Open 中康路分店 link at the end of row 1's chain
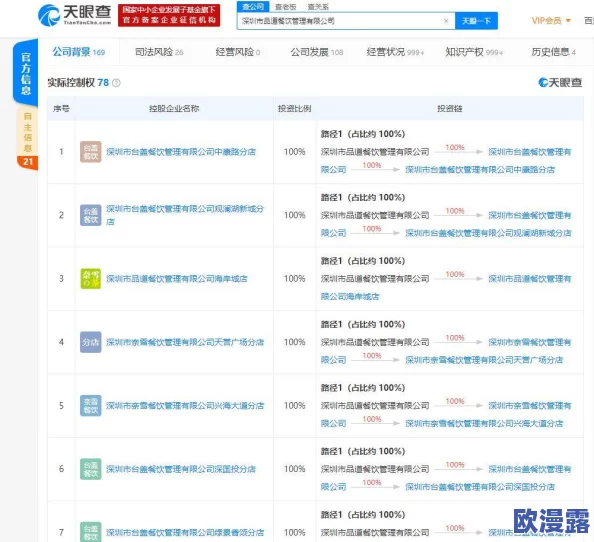Screen dimensions: 594x542 tap(480, 170)
